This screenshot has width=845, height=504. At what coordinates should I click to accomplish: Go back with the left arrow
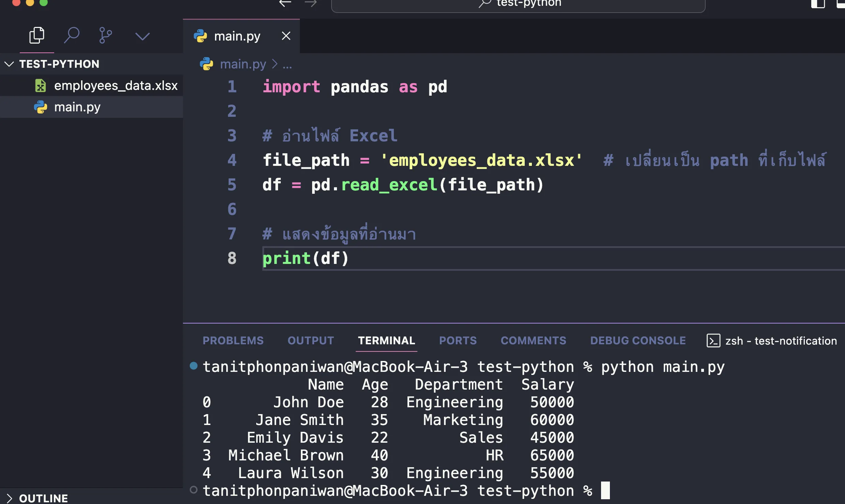[285, 3]
